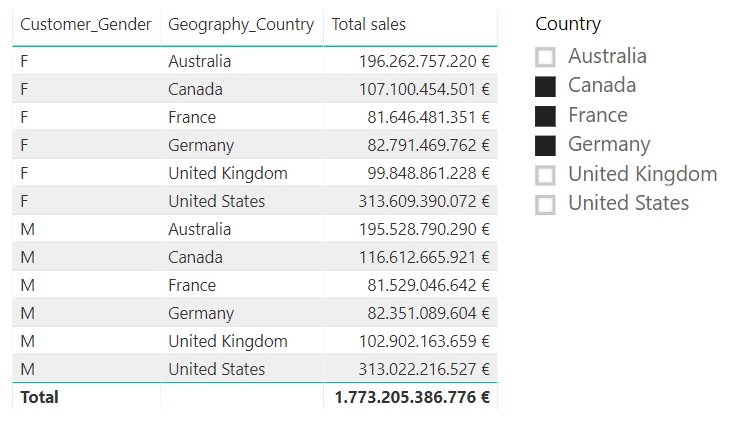Check the United States slicer checkbox

click(545, 205)
